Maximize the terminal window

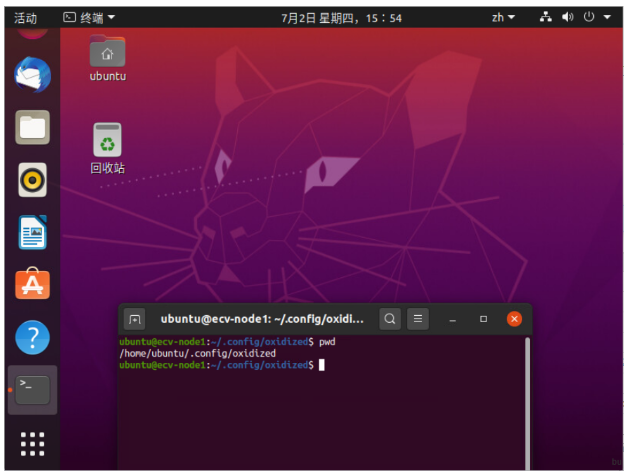483,319
